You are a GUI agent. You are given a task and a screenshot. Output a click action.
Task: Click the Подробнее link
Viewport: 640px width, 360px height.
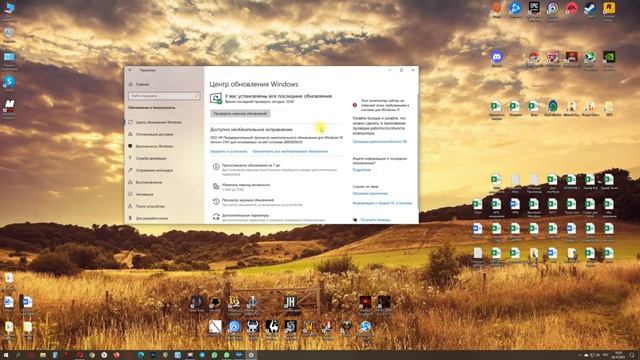[362, 170]
